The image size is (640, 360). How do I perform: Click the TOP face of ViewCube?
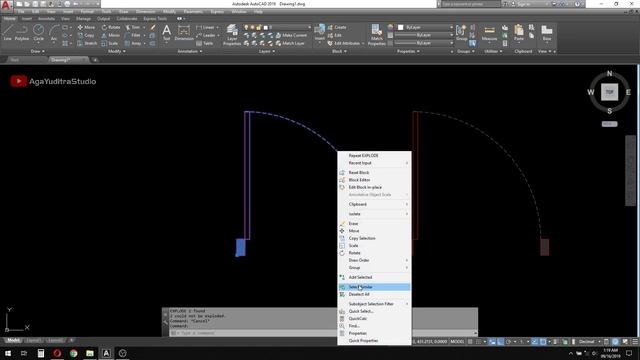[609, 92]
